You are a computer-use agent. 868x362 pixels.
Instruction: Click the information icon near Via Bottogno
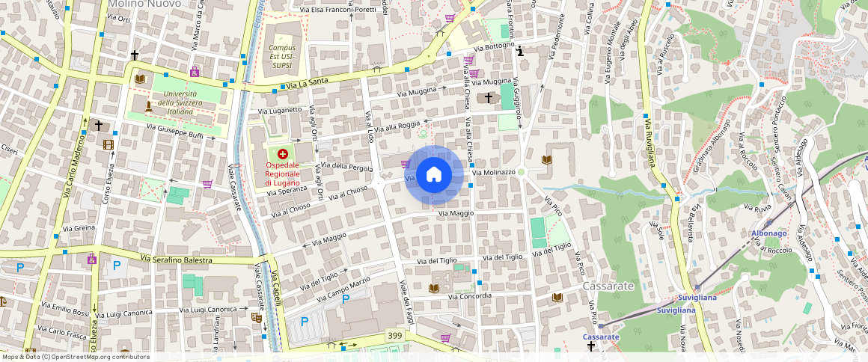(520, 51)
